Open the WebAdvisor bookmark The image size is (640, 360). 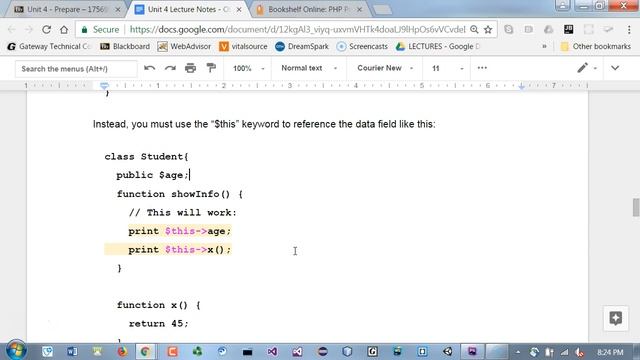184,47
